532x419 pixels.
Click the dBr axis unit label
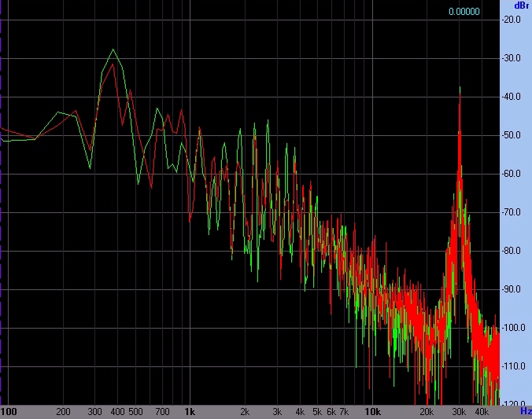tap(522, 6)
